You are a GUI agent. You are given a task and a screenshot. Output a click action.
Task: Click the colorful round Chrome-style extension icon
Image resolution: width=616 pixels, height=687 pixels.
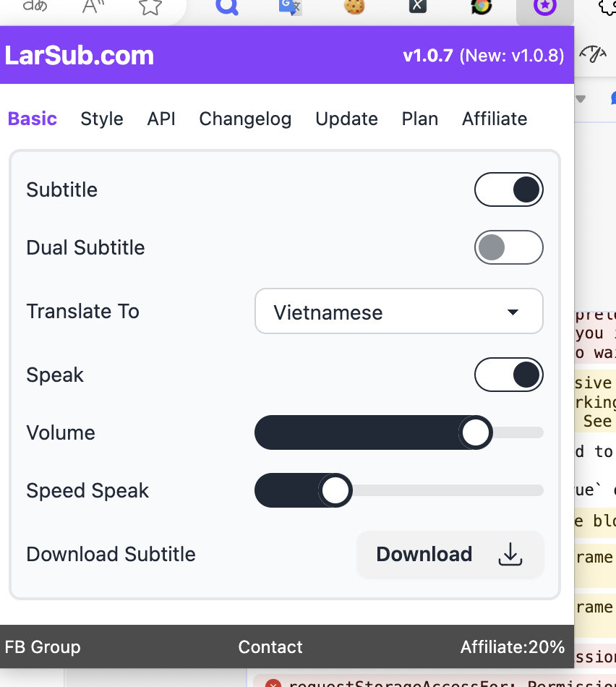coord(481,6)
